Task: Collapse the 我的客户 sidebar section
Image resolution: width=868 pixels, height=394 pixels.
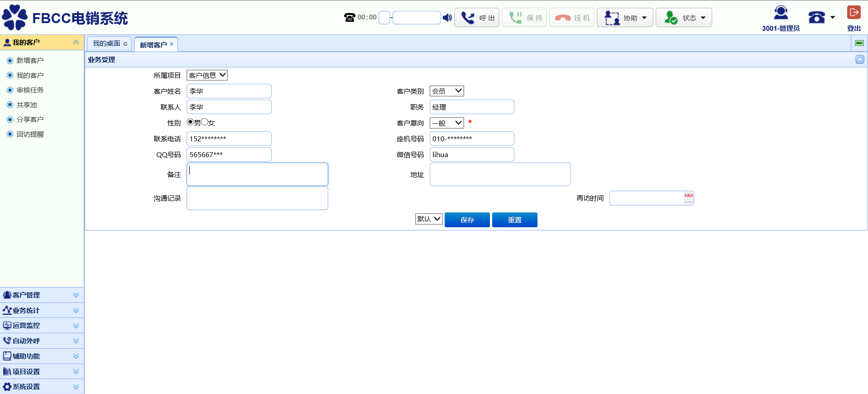Action: pyautogui.click(x=76, y=42)
